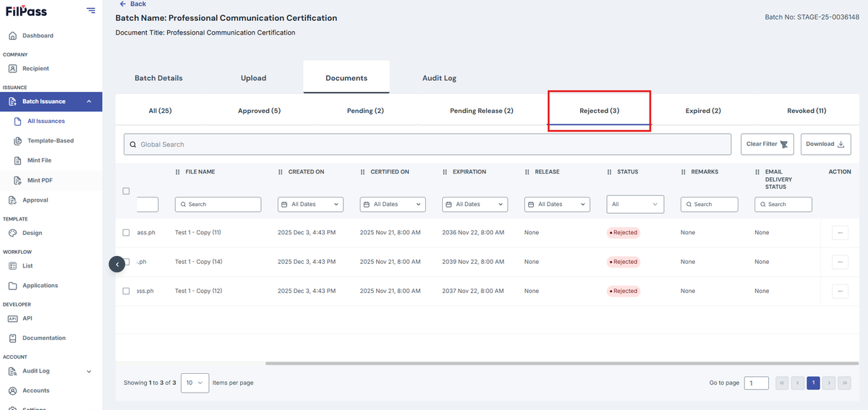The height and width of the screenshot is (410, 868).
Task: Select the Test 1 - Copy (11) row checkbox
Action: pos(126,233)
